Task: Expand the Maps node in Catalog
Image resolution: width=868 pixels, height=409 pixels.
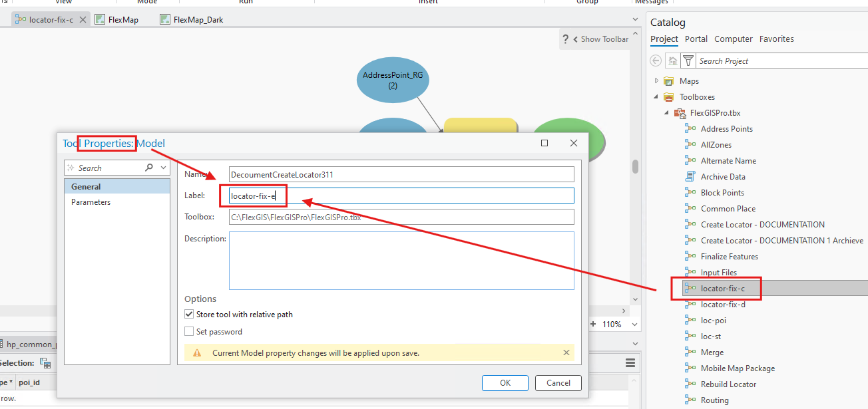Action: click(657, 80)
